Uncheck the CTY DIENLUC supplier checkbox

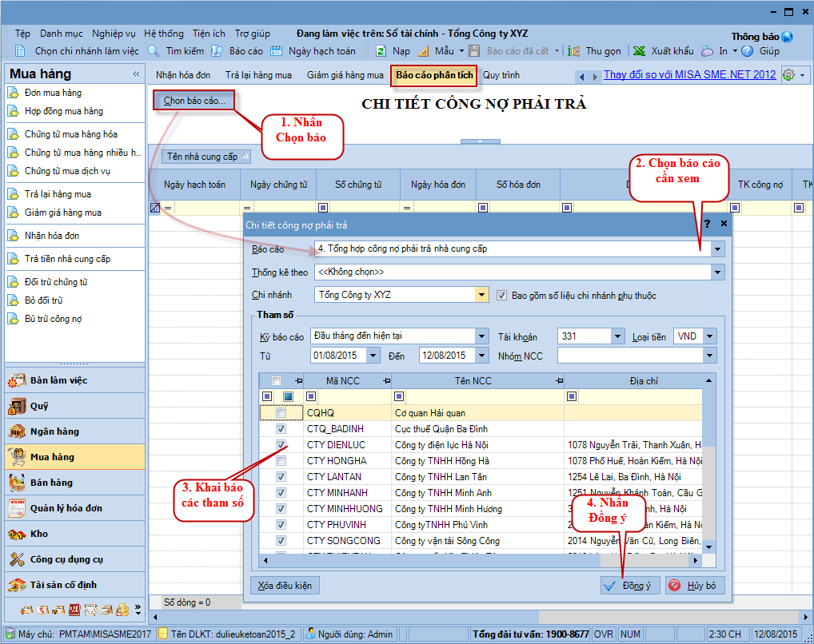point(281,445)
